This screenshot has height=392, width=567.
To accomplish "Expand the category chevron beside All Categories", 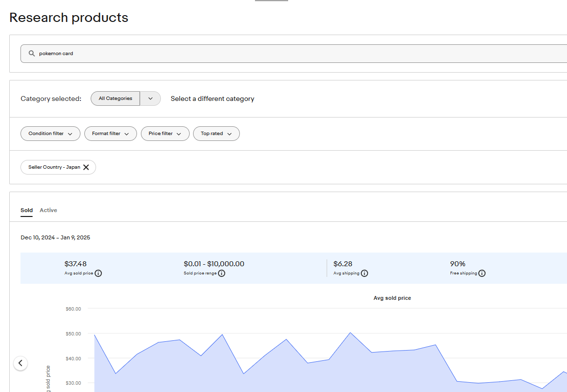I will (150, 98).
